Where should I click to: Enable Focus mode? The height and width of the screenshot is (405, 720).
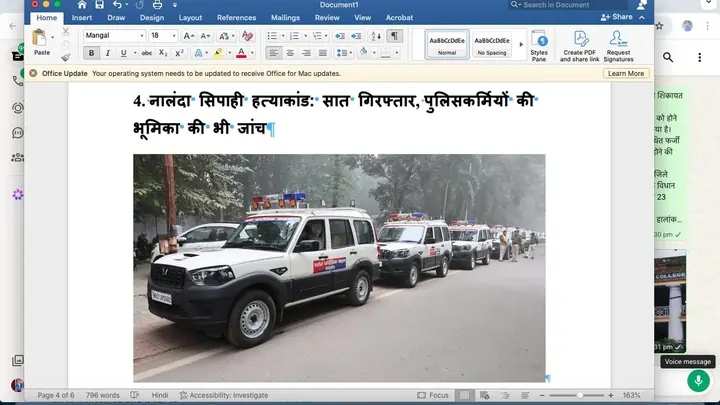pyautogui.click(x=433, y=395)
